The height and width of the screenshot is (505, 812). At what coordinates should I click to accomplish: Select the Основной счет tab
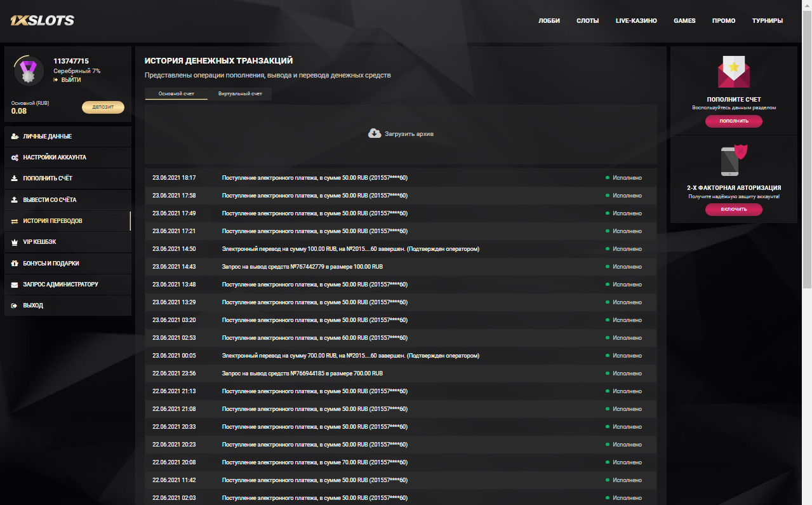[176, 94]
